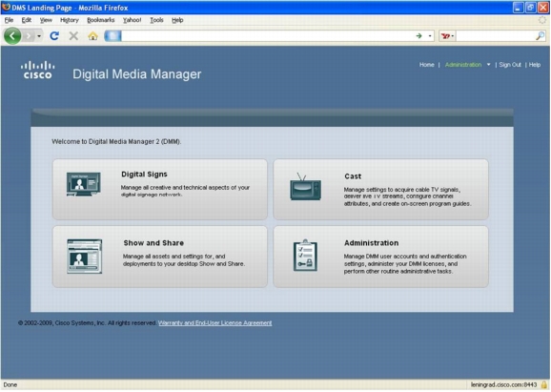Click the Firefox back arrow button
Screen dimensions: 551x392
click(x=12, y=36)
